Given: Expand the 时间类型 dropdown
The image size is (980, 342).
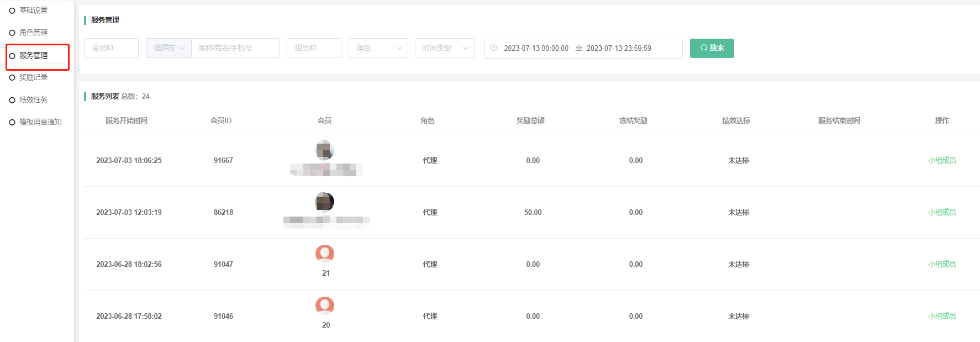Looking at the screenshot, I should pyautogui.click(x=444, y=48).
